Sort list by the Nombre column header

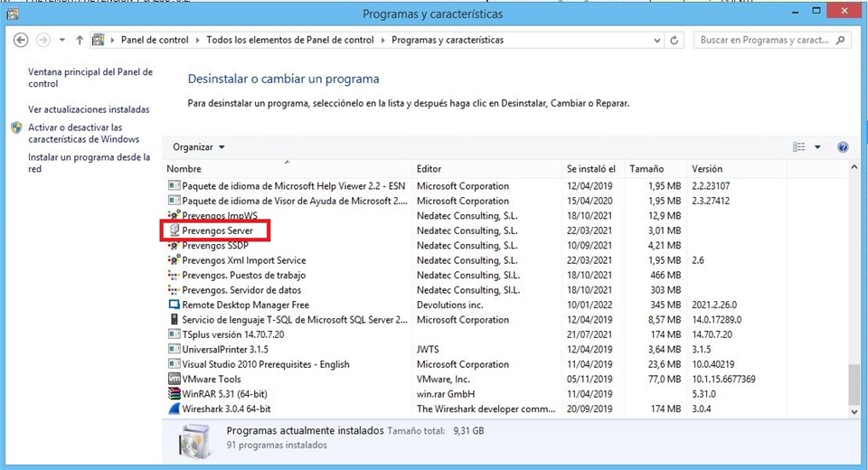click(x=184, y=169)
